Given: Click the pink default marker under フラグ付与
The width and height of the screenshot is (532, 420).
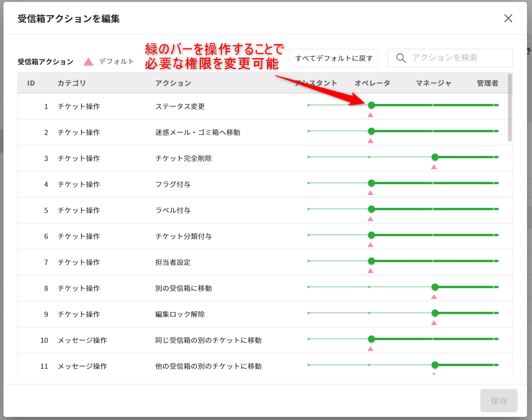Looking at the screenshot, I should click(370, 193).
